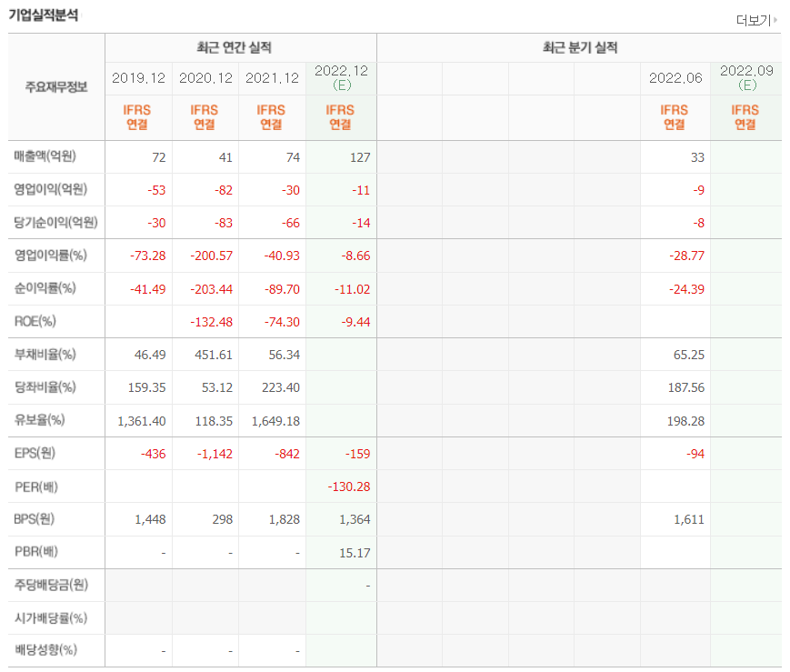The width and height of the screenshot is (790, 672).
Task: Click the 부채비율(%) row label
Action: pyautogui.click(x=45, y=355)
